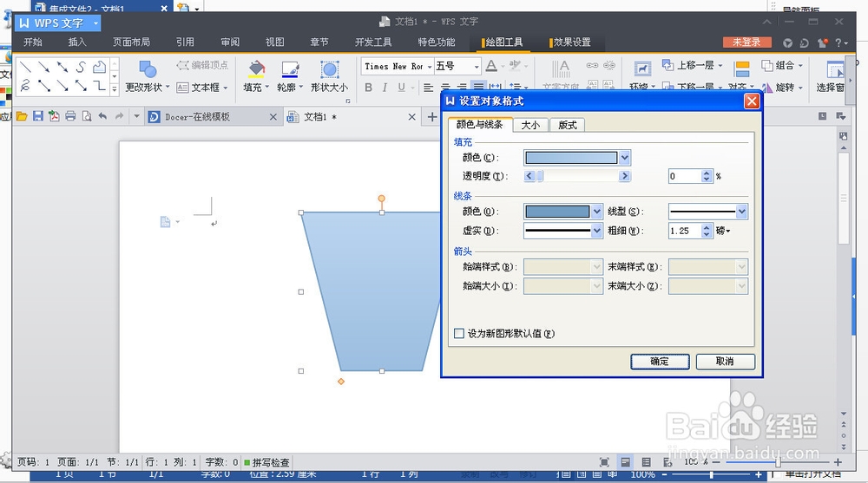Open the fill color (填充 颜色) dropdown
The width and height of the screenshot is (868, 483).
point(624,158)
